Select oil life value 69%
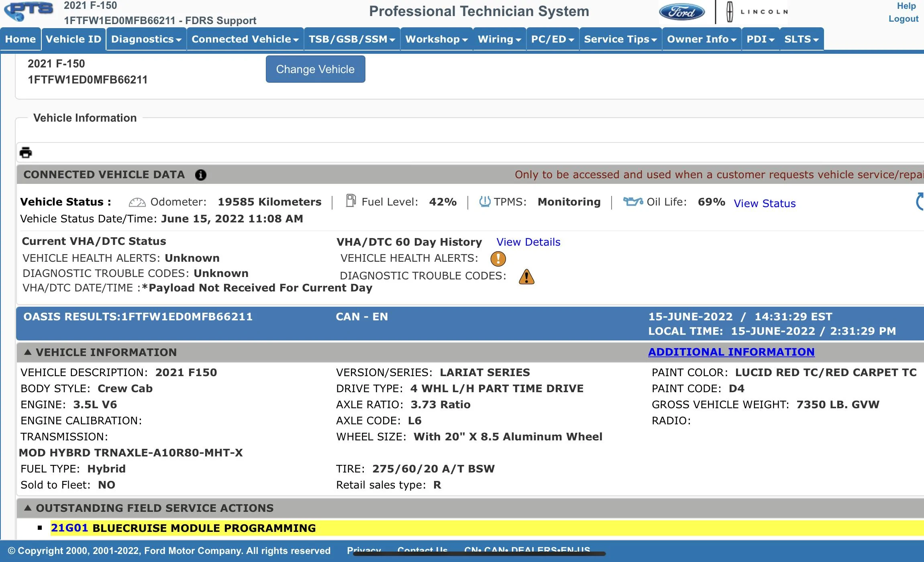The width and height of the screenshot is (924, 562). (711, 202)
